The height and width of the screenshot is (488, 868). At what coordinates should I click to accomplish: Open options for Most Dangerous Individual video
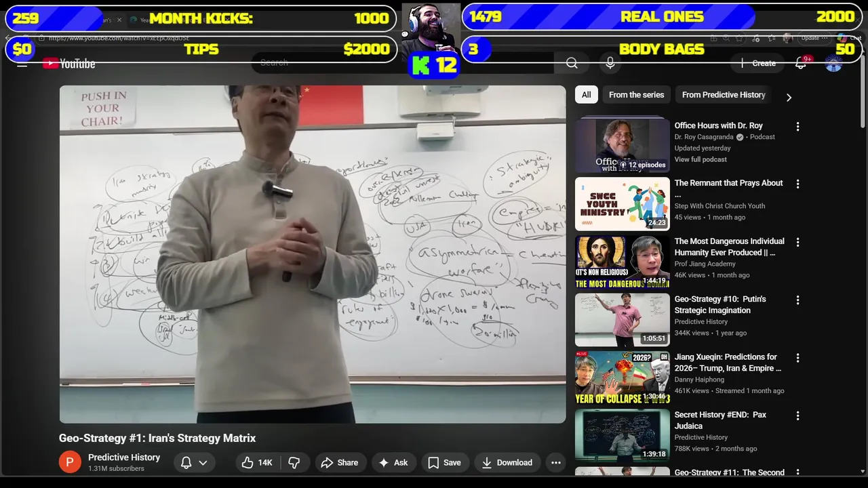click(x=797, y=242)
